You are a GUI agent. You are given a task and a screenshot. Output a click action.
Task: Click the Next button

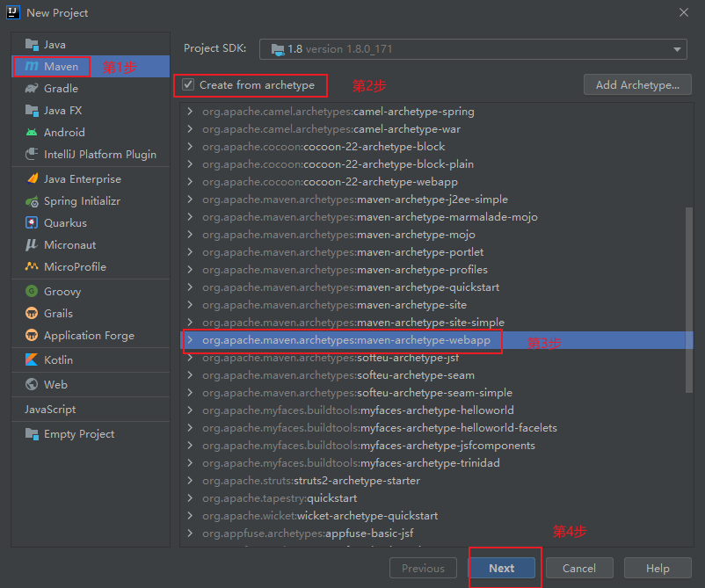tap(502, 568)
